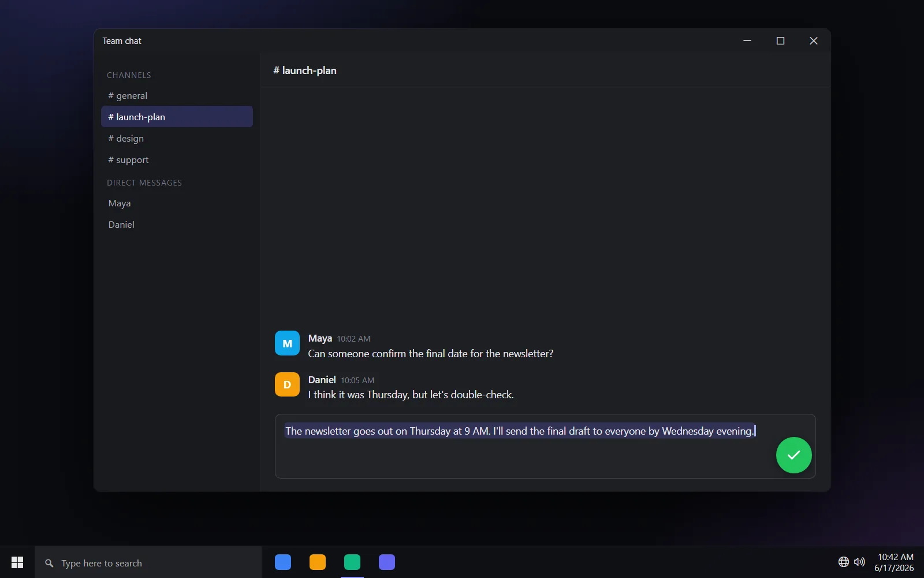Maximize the Team chat window
This screenshot has width=924, height=578.
click(780, 40)
